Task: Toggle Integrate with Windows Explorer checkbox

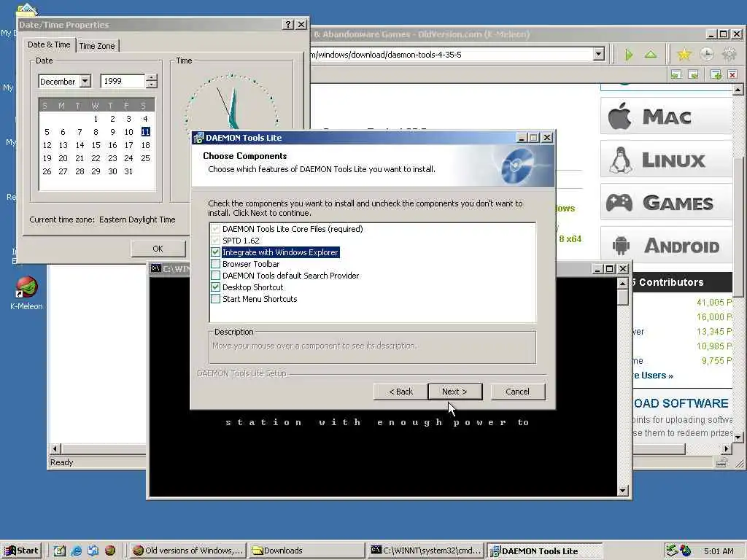Action: 215,252
